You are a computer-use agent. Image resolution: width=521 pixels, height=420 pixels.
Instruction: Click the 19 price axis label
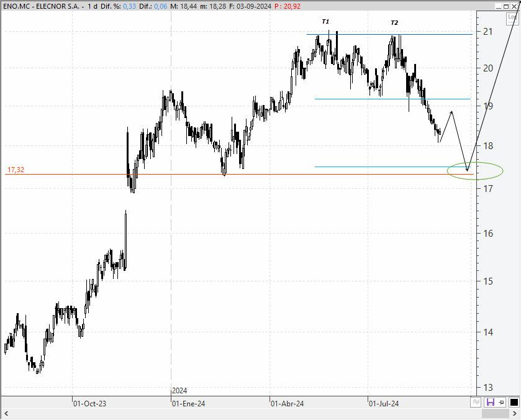[487, 106]
